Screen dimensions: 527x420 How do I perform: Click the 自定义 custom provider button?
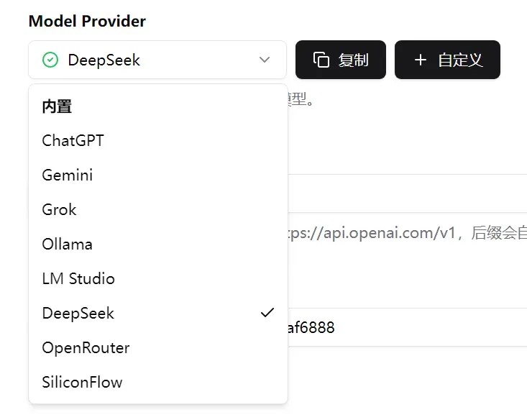click(447, 60)
